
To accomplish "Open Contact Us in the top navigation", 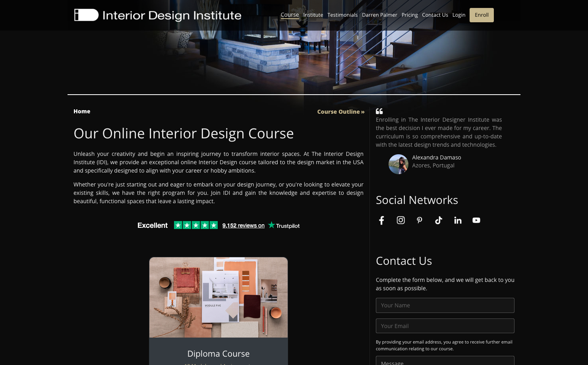I will tap(435, 15).
